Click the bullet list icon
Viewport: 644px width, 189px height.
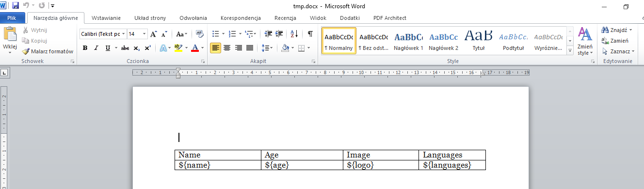click(x=216, y=34)
